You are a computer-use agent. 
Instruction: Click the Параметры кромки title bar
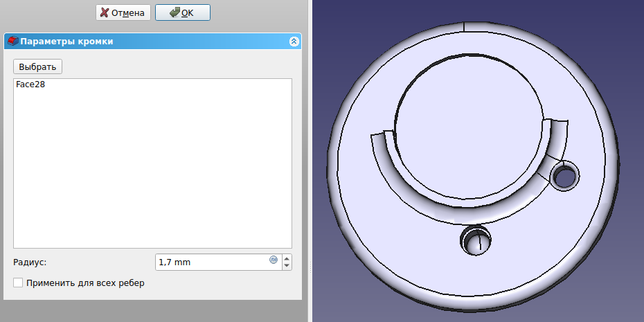coord(152,41)
